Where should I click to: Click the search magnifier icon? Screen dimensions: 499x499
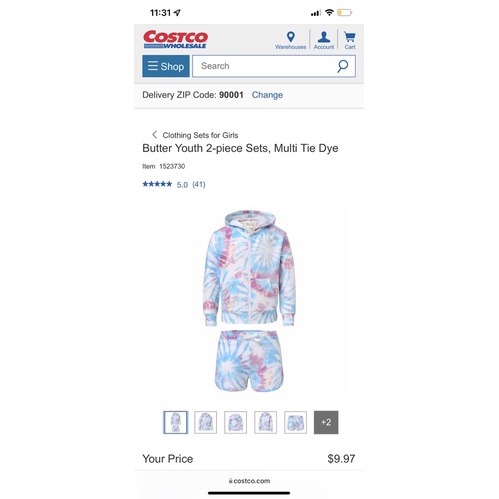pos(342,66)
